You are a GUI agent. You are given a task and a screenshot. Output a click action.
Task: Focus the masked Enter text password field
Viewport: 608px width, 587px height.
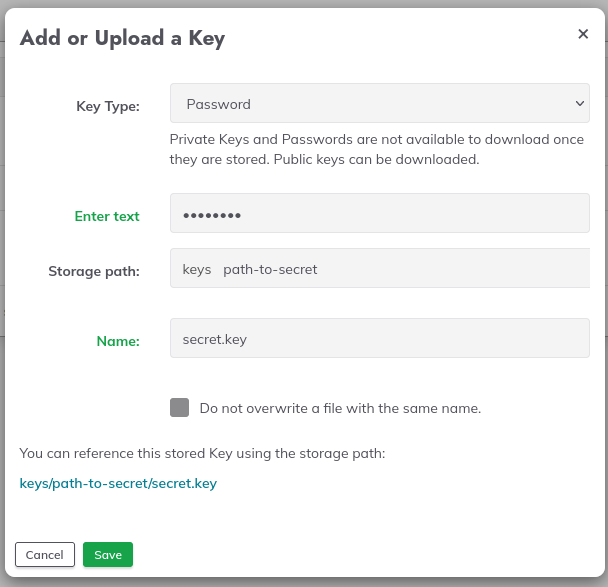coord(380,213)
